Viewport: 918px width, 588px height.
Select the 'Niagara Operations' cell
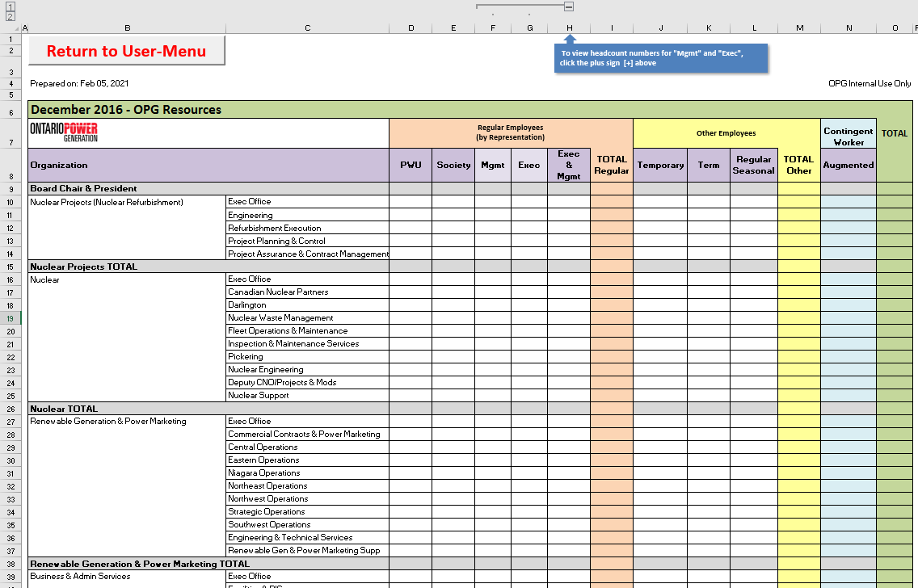[307, 472]
